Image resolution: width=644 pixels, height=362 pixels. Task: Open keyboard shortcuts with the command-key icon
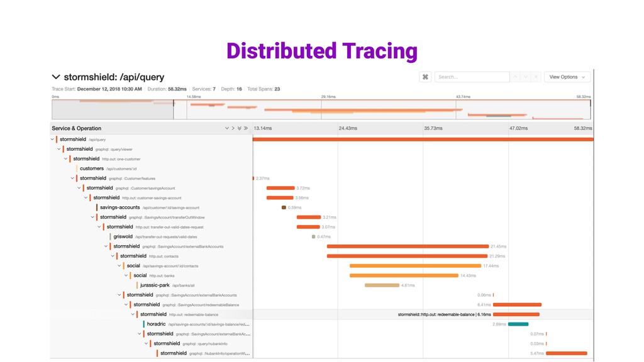click(x=425, y=77)
